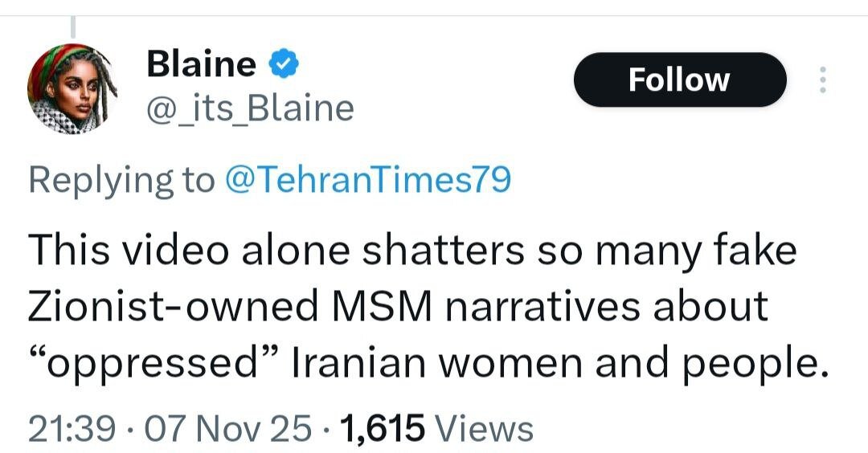Click the 21:39 timestamp
Viewport: 868px width, 453px height.
point(69,427)
